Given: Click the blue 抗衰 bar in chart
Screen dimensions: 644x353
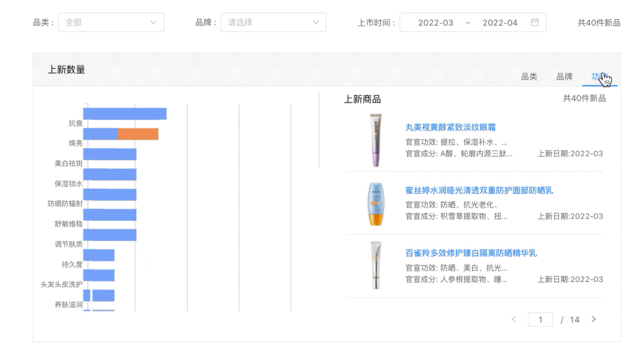Looking at the screenshot, I should [124, 113].
